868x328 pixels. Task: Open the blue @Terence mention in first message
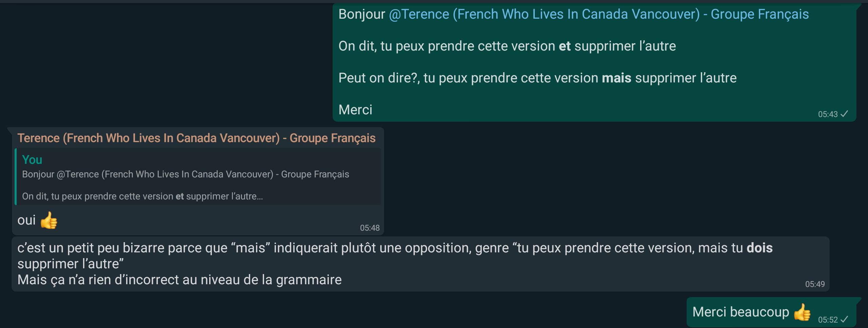click(x=598, y=14)
